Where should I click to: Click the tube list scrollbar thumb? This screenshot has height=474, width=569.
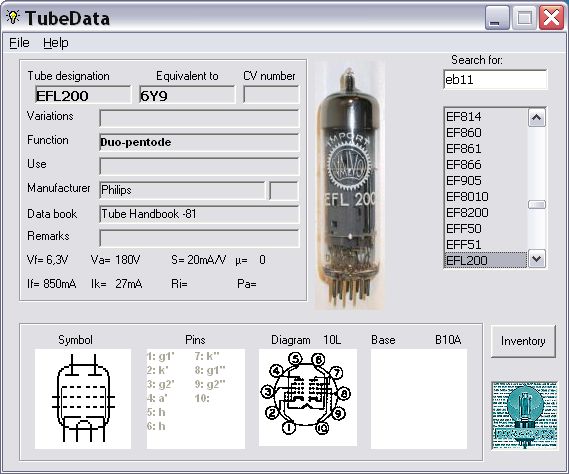[537, 205]
